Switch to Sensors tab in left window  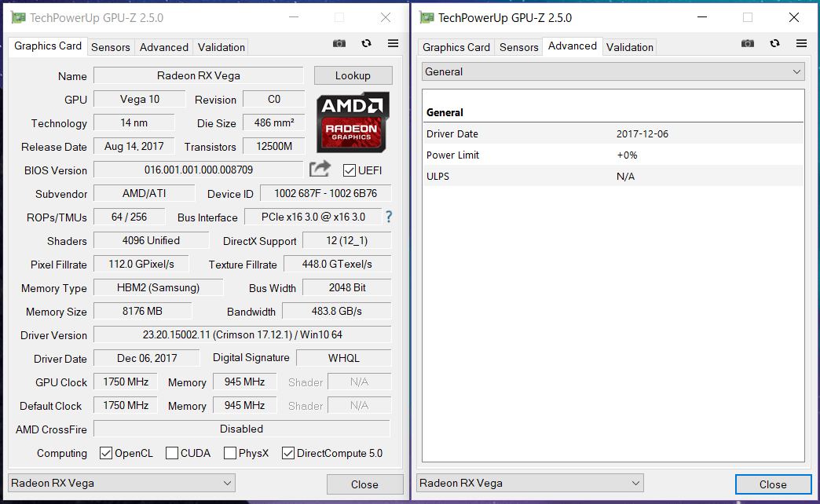110,47
